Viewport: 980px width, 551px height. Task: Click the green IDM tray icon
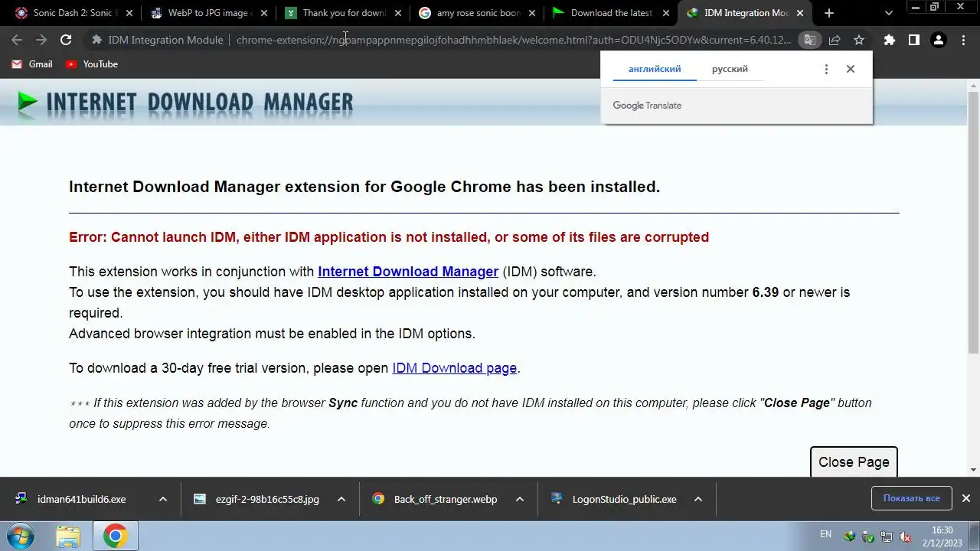click(849, 536)
